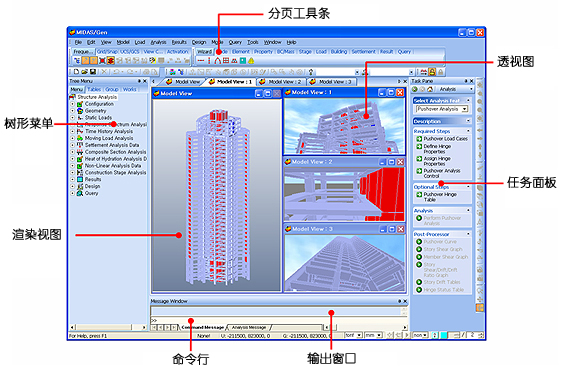Click the Save disk icon

[x=93, y=72]
